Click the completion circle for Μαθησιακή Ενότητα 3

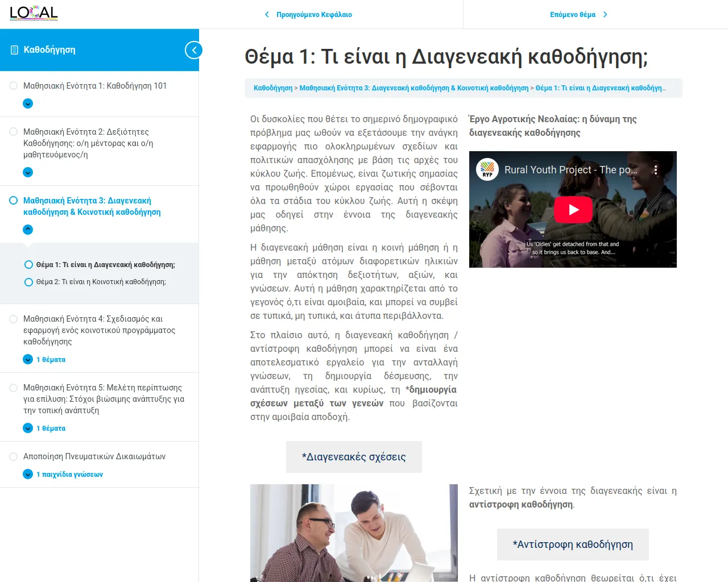click(13, 200)
